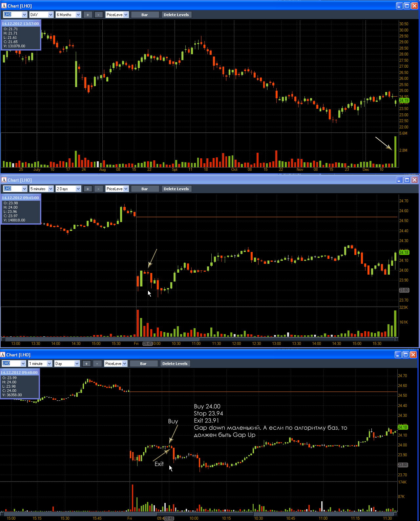Image resolution: width=420 pixels, height=521 pixels.
Task: Click Delete Levels in middle chart
Action: pyautogui.click(x=176, y=189)
